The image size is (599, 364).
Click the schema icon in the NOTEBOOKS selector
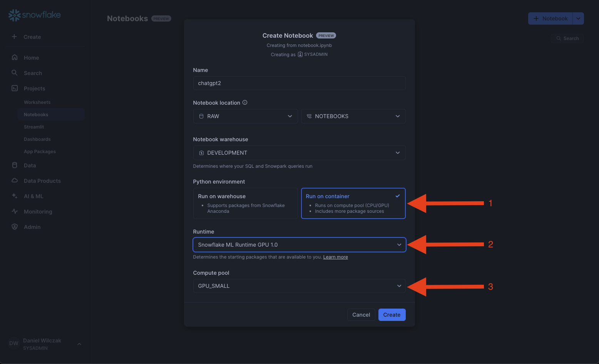pos(309,116)
